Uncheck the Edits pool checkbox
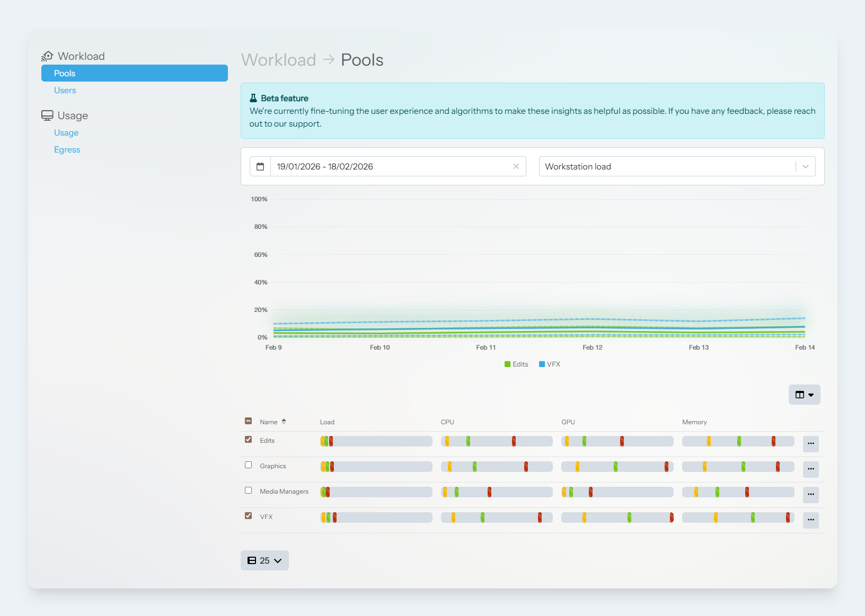This screenshot has height=616, width=865. tap(249, 440)
